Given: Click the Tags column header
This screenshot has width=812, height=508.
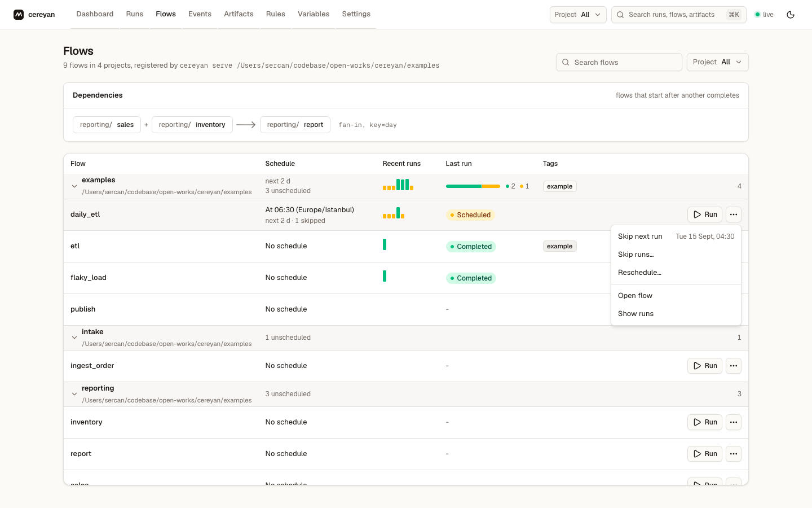Looking at the screenshot, I should 550,164.
